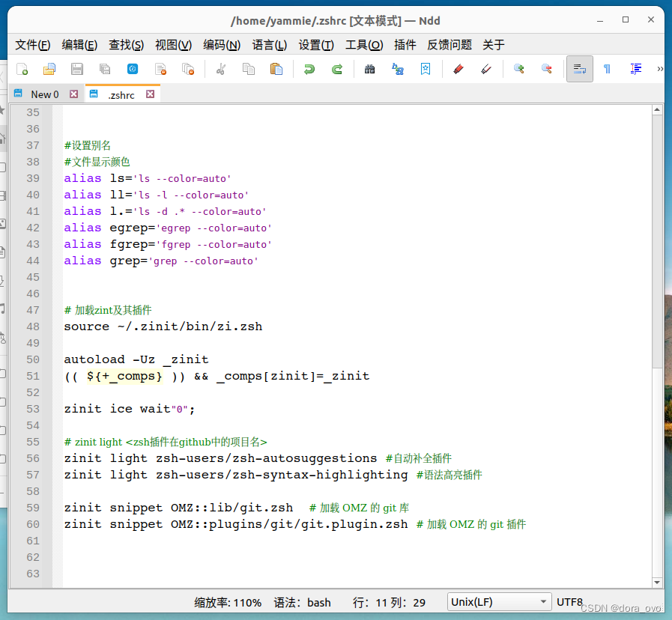Open the 设置(T) menu
The width and height of the screenshot is (672, 620).
[316, 45]
